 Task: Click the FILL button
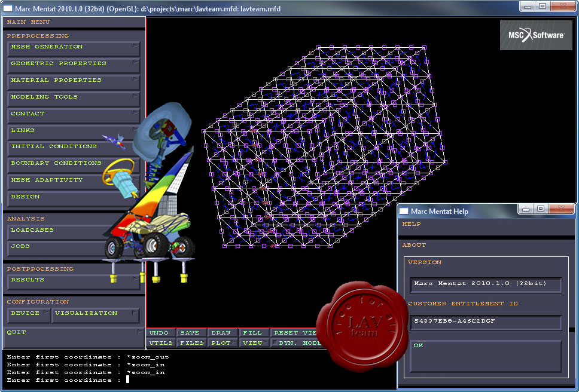click(x=254, y=333)
